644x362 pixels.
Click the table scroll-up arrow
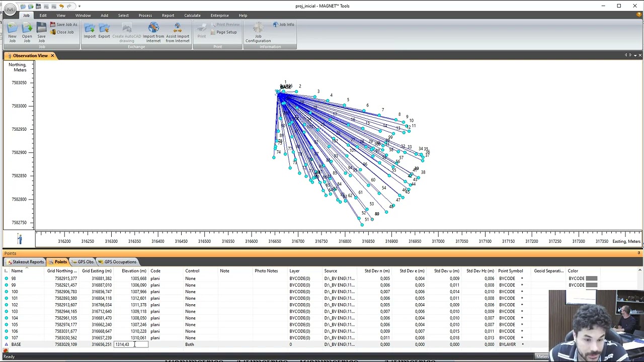coord(639,271)
